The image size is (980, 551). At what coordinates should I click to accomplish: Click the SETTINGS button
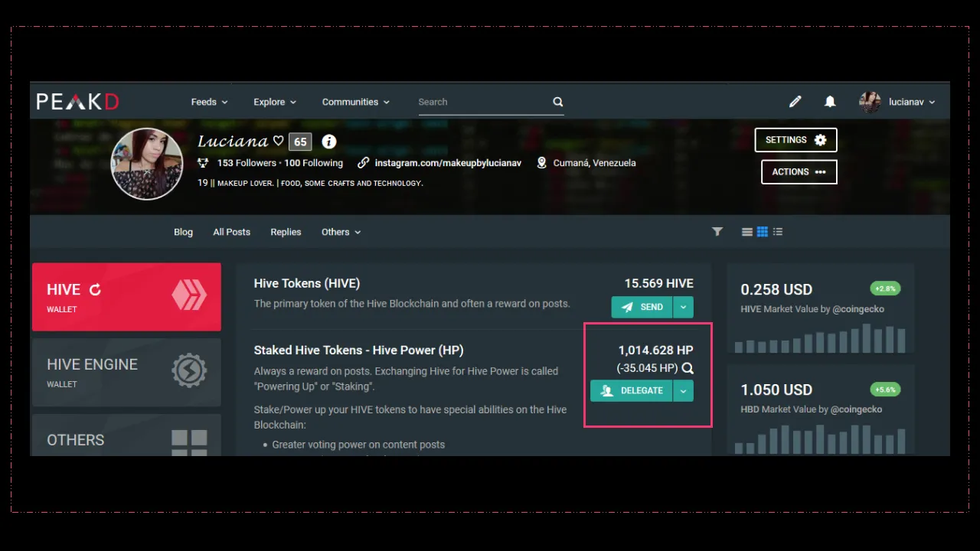[795, 140]
